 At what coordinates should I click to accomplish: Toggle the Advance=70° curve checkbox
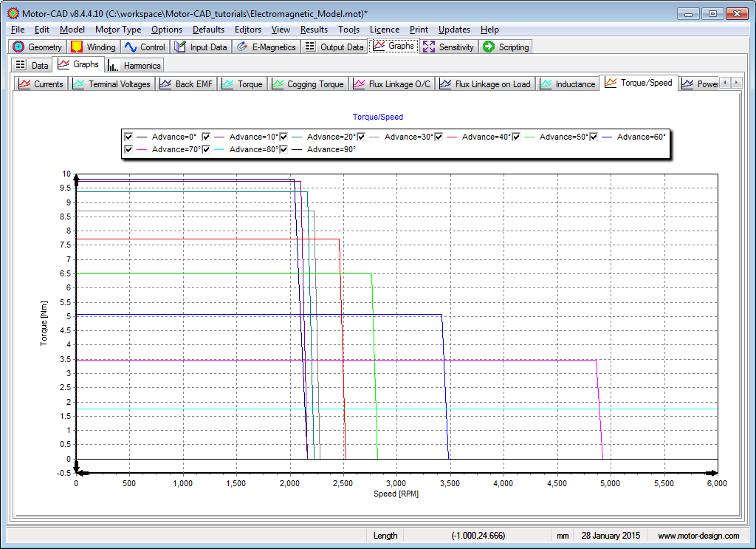click(129, 149)
